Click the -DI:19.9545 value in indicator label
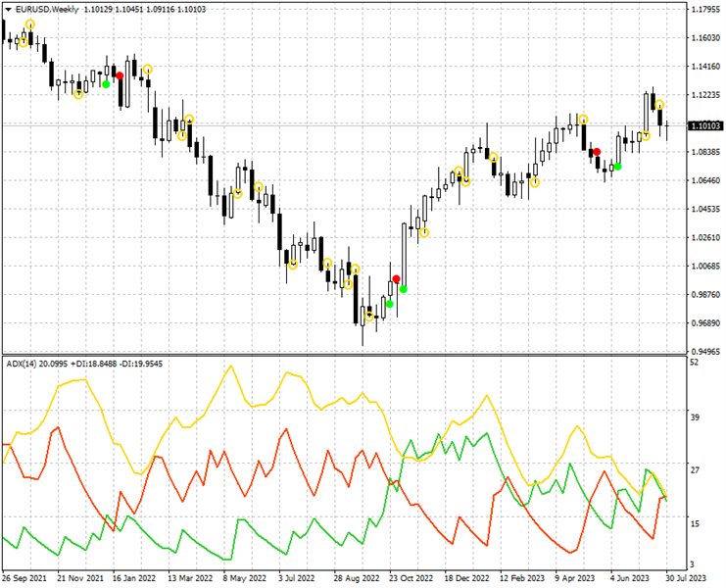726x588 pixels. (x=141, y=364)
